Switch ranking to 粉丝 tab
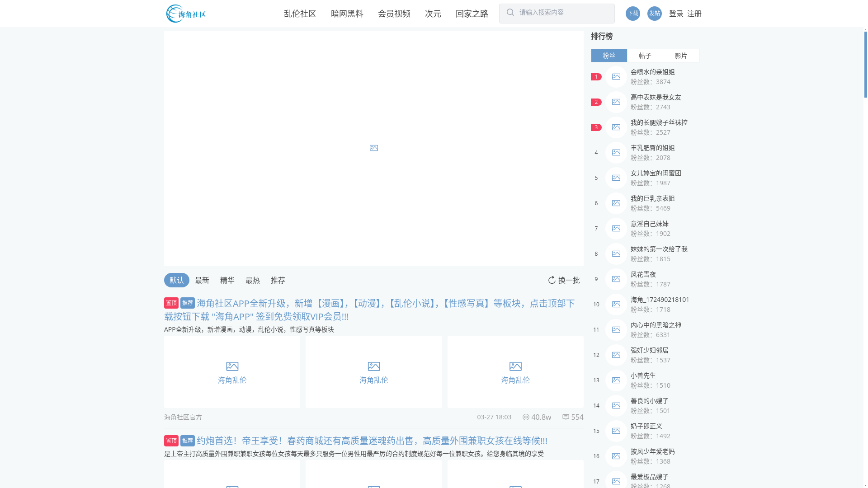 [x=609, y=56]
